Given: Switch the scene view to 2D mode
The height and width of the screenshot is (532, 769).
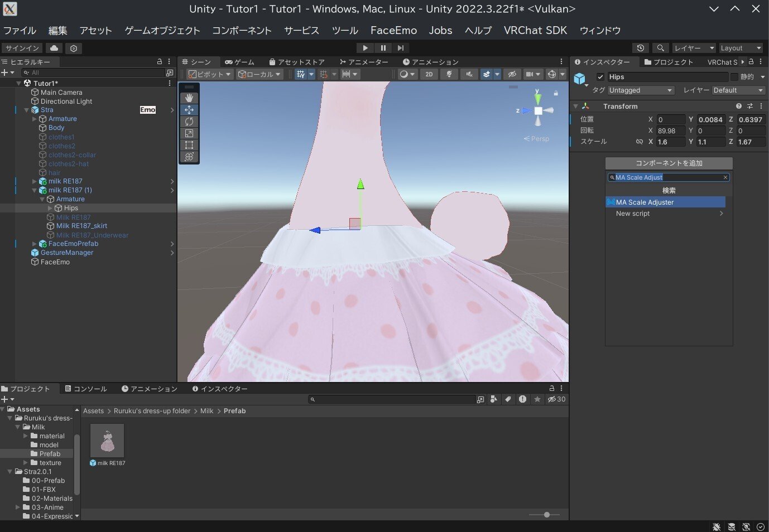Looking at the screenshot, I should pyautogui.click(x=429, y=74).
